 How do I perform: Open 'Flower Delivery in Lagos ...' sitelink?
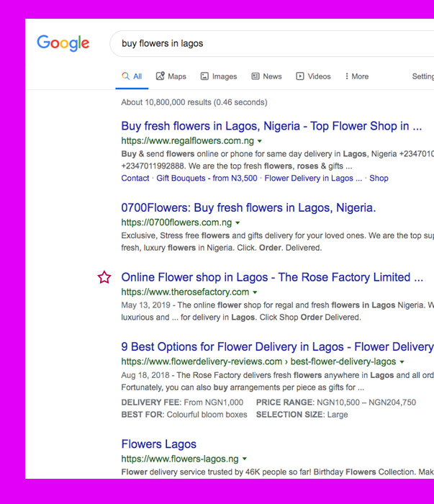click(x=313, y=178)
